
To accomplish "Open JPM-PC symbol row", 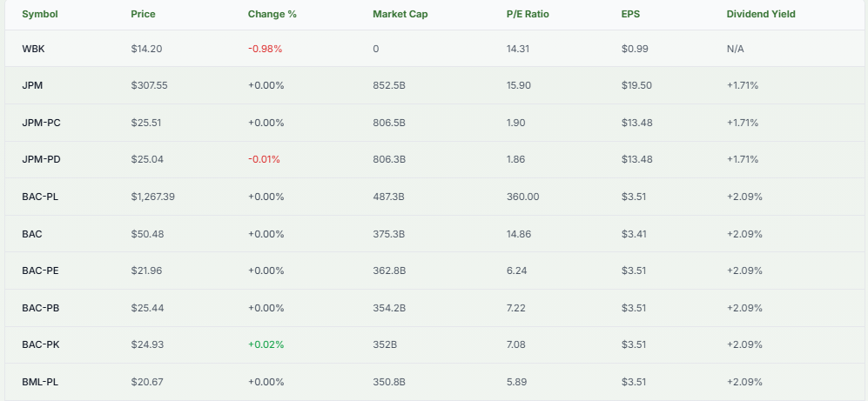I will click(41, 123).
